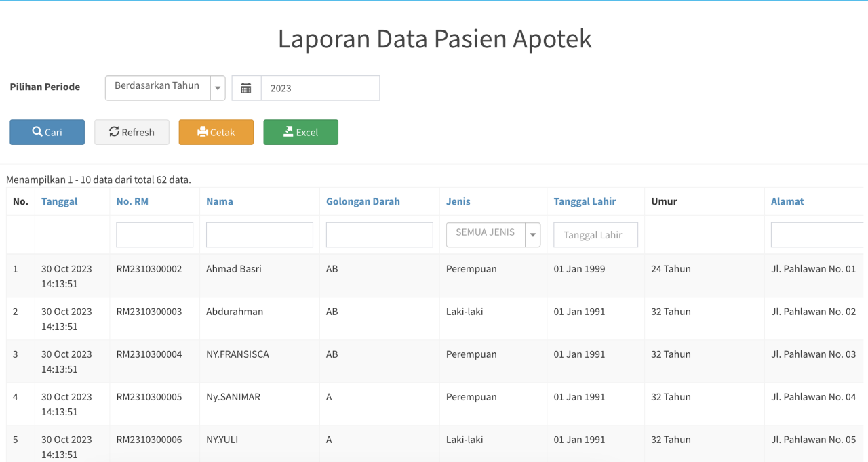Click the Cari search button

click(47, 132)
